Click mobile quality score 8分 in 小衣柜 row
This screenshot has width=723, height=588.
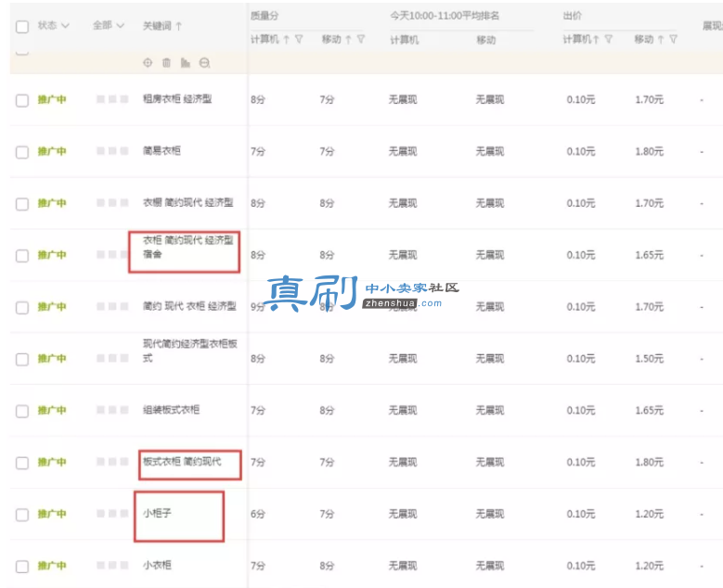[327, 566]
